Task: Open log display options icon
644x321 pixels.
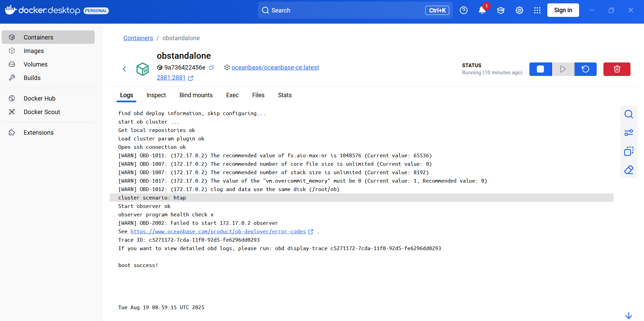Action: tap(629, 133)
